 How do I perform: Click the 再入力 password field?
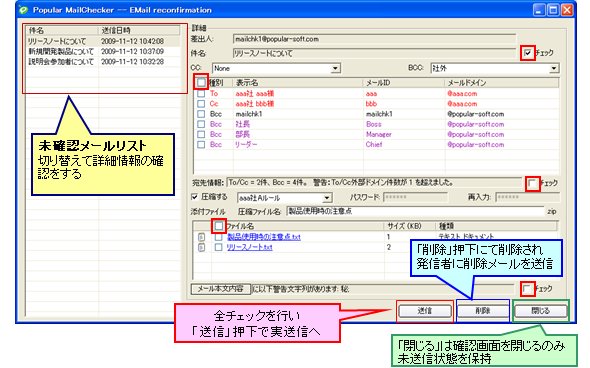[x=527, y=197]
